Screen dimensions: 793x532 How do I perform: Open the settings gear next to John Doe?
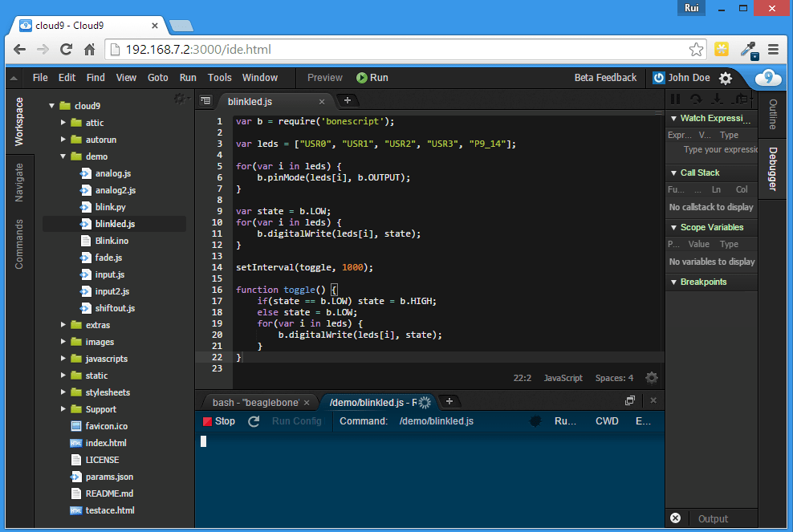coord(726,78)
